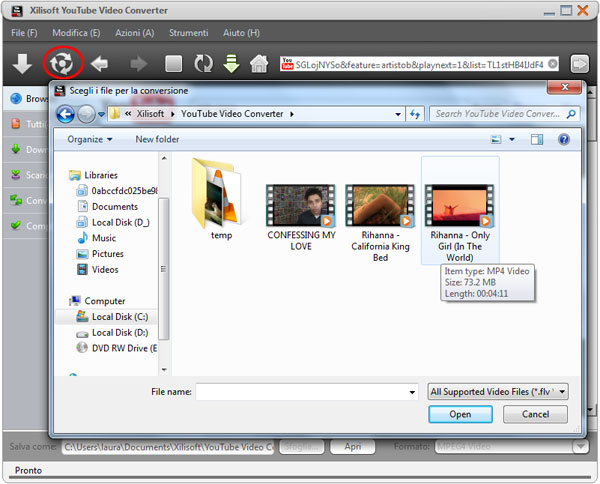Click the square stop icon
Image resolution: width=600 pixels, height=484 pixels.
(x=173, y=64)
